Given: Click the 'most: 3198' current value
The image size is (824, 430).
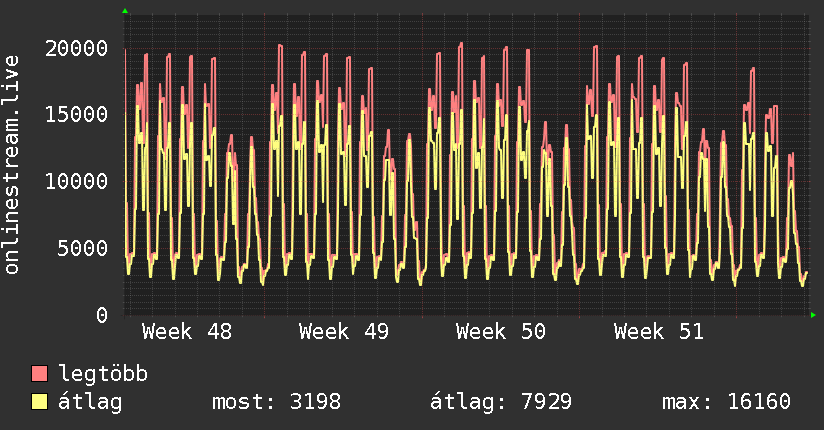Looking at the screenshot, I should tap(276, 402).
